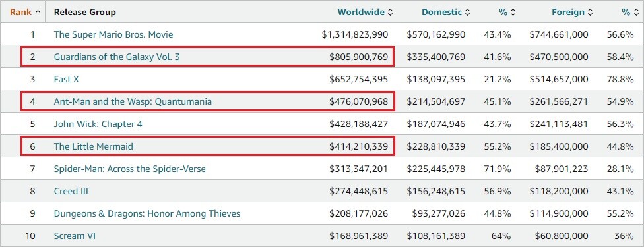This screenshot has width=644, height=247.
Task: Sort by Foreign gross column
Action: click(572, 13)
